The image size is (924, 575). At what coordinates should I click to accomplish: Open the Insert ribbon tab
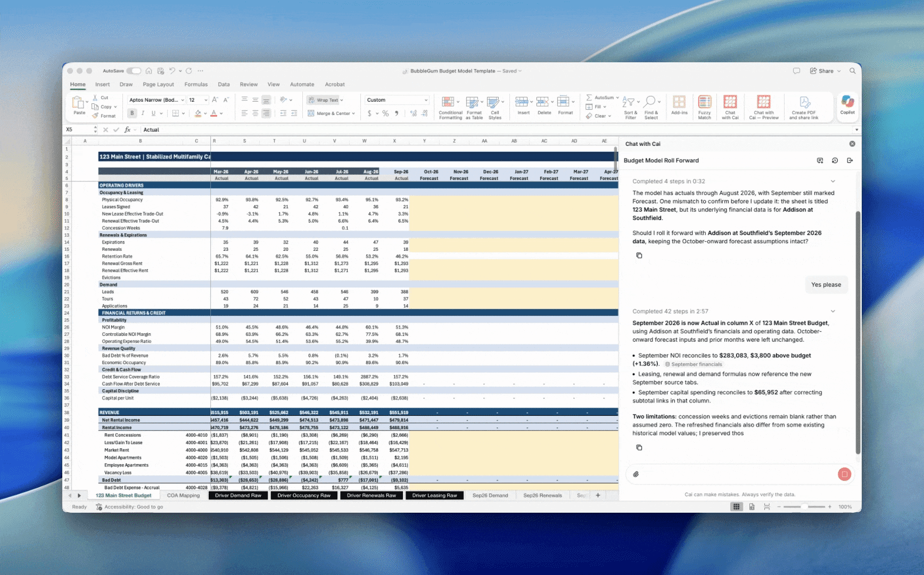tap(102, 85)
